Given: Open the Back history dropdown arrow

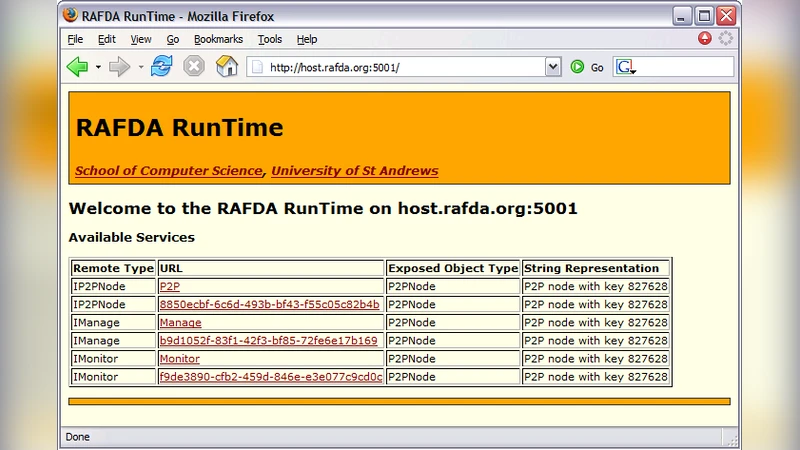Looking at the screenshot, I should [98, 68].
